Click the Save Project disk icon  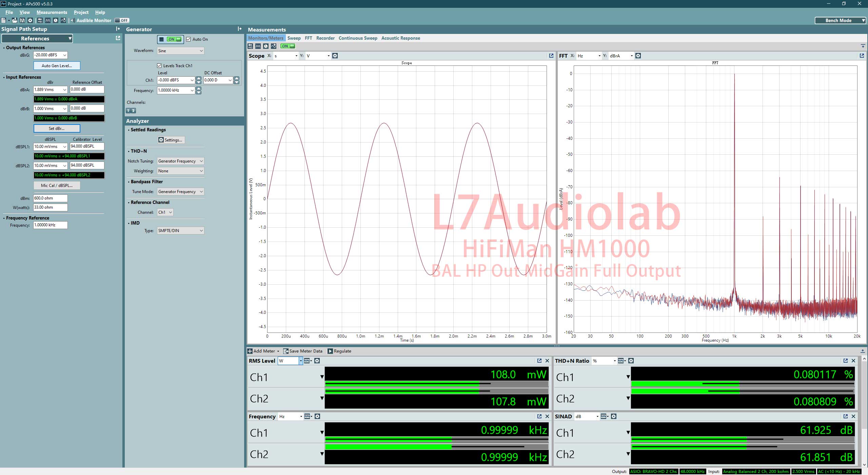point(22,20)
